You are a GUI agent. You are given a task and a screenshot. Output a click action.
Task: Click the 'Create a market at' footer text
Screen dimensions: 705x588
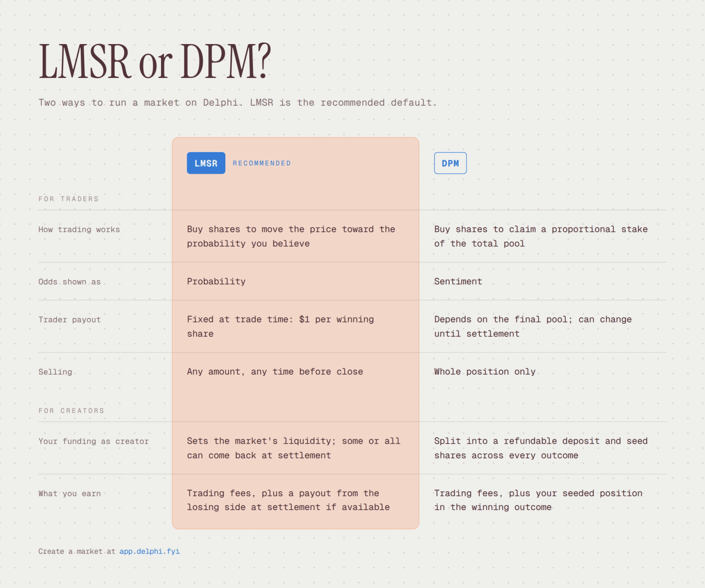[77, 551]
